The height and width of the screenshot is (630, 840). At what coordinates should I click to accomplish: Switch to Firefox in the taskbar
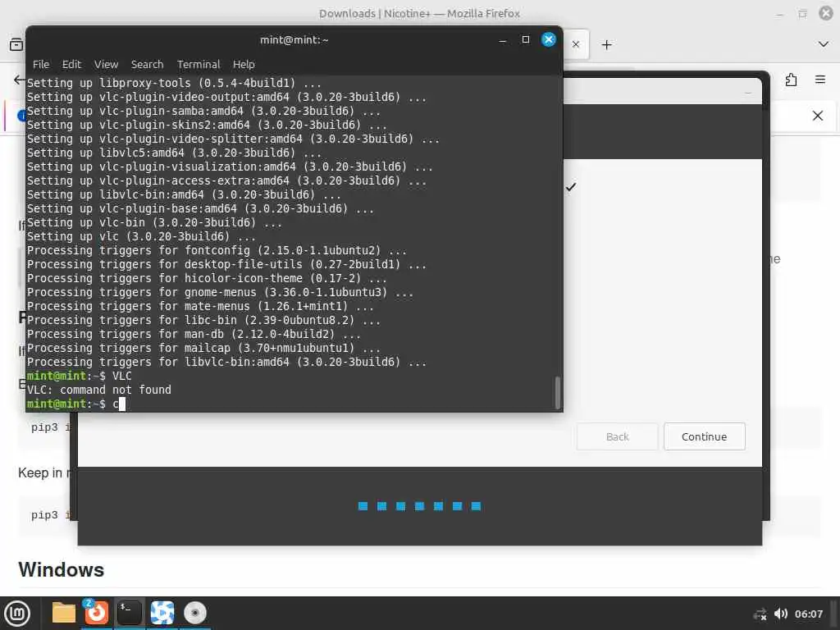click(x=97, y=613)
